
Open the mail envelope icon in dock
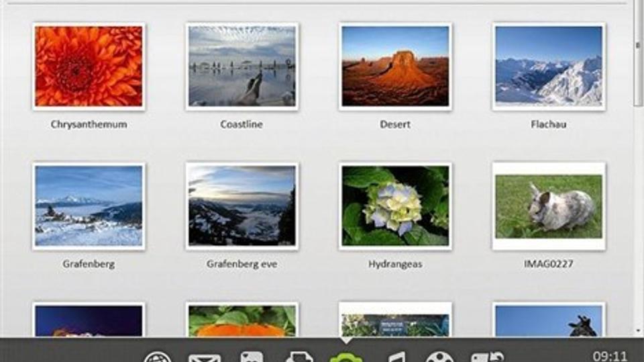click(204, 357)
